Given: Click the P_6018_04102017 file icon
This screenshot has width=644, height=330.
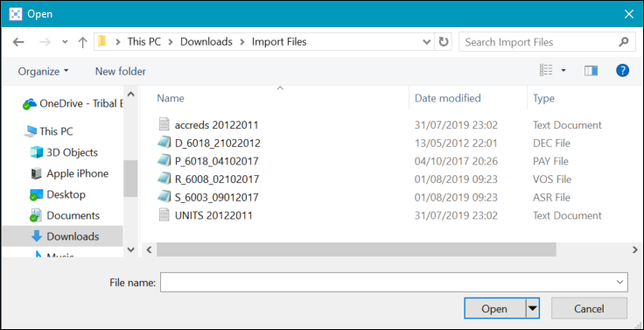Looking at the screenshot, I should (x=164, y=161).
